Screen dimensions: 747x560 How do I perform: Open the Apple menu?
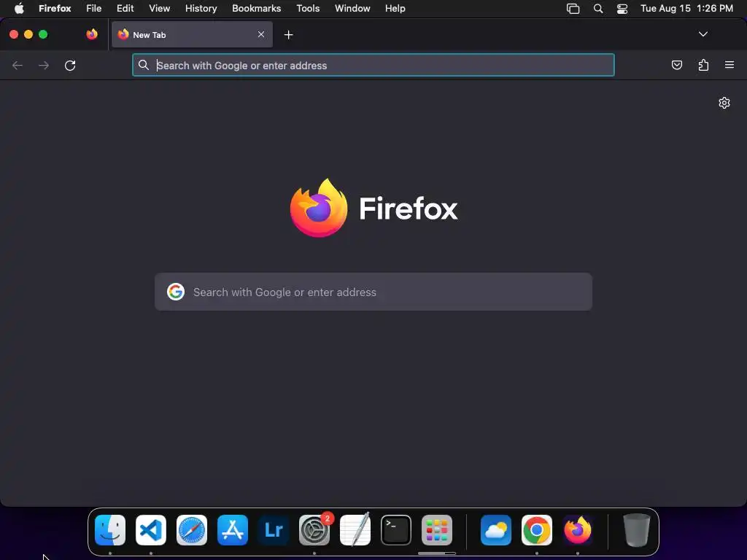tap(19, 9)
